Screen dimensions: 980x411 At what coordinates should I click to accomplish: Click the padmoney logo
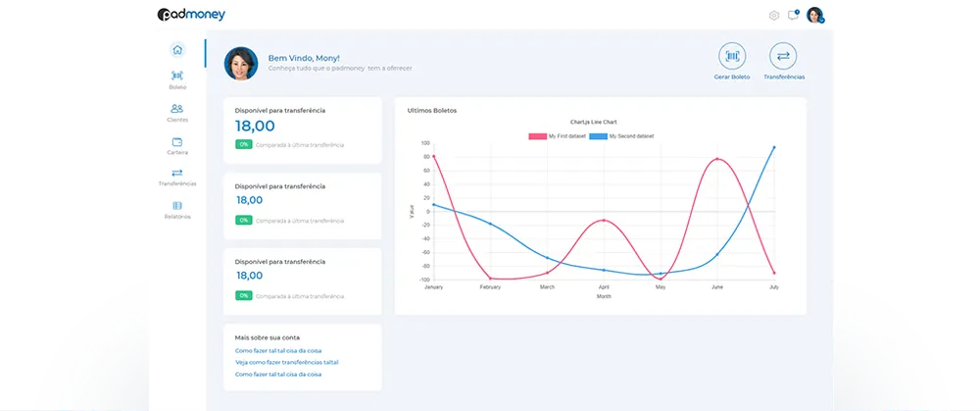(x=191, y=15)
